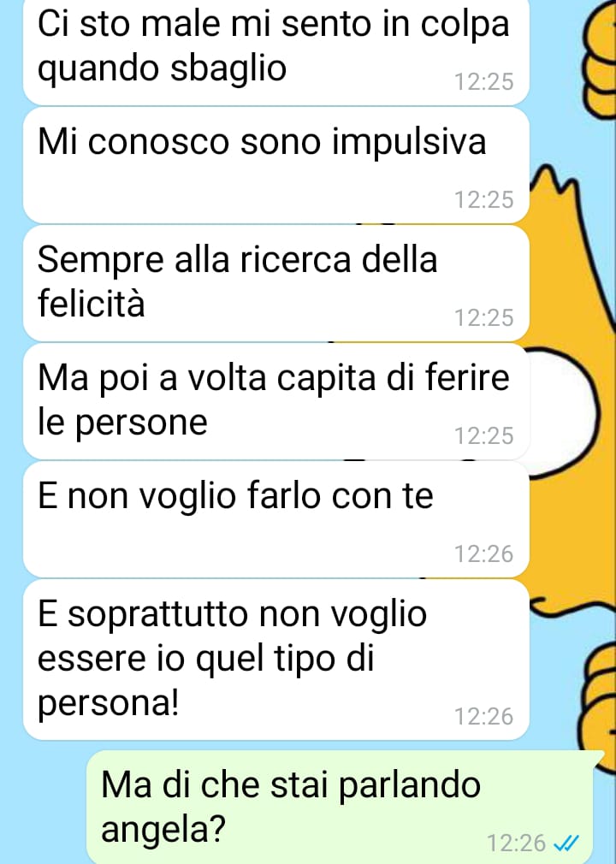Tap the 'E soprattutto non voglio essere' message
Screen dimensions: 616x864
click(x=276, y=660)
